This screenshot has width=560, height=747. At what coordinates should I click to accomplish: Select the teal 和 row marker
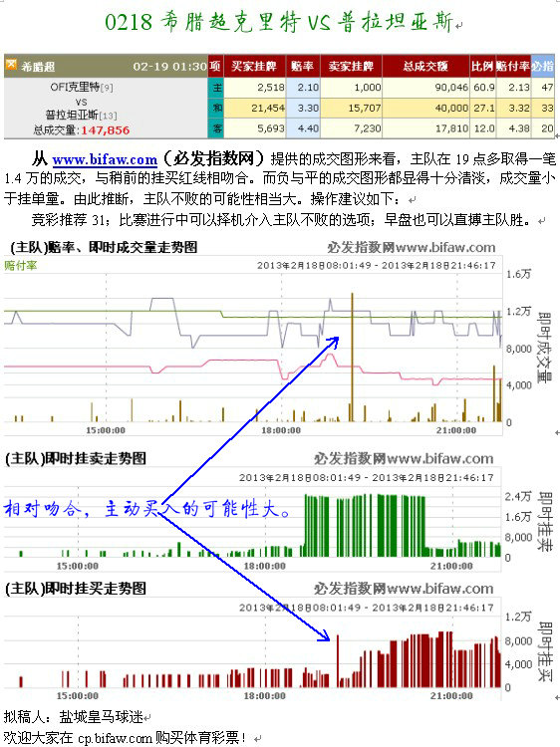click(217, 108)
